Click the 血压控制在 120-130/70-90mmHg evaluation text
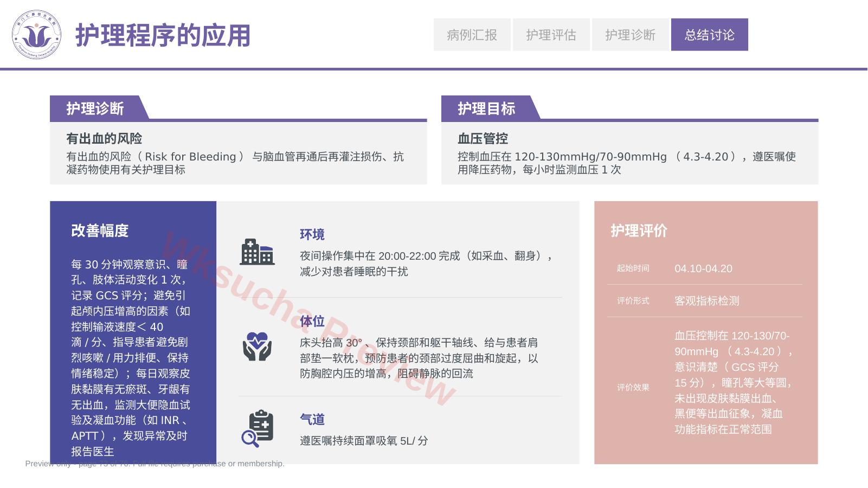 (x=734, y=382)
